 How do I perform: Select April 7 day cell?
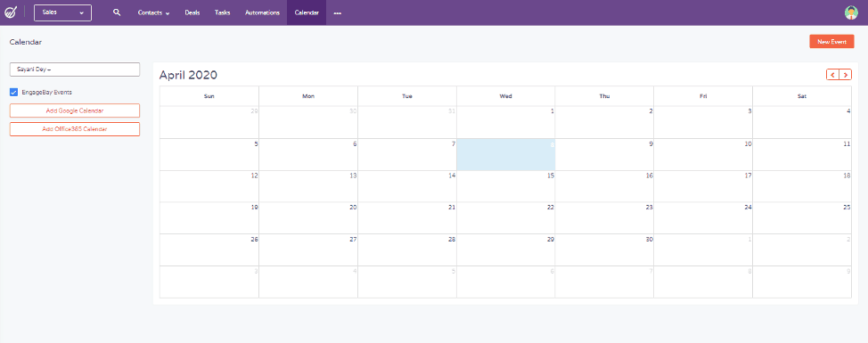pos(407,154)
